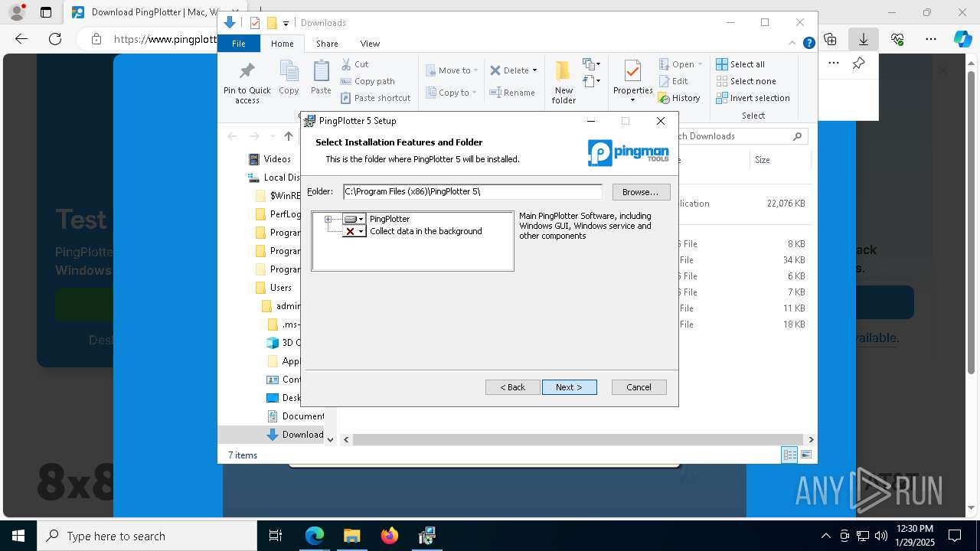Open the notification center icon
The height and width of the screenshot is (551, 980).
pyautogui.click(x=955, y=536)
